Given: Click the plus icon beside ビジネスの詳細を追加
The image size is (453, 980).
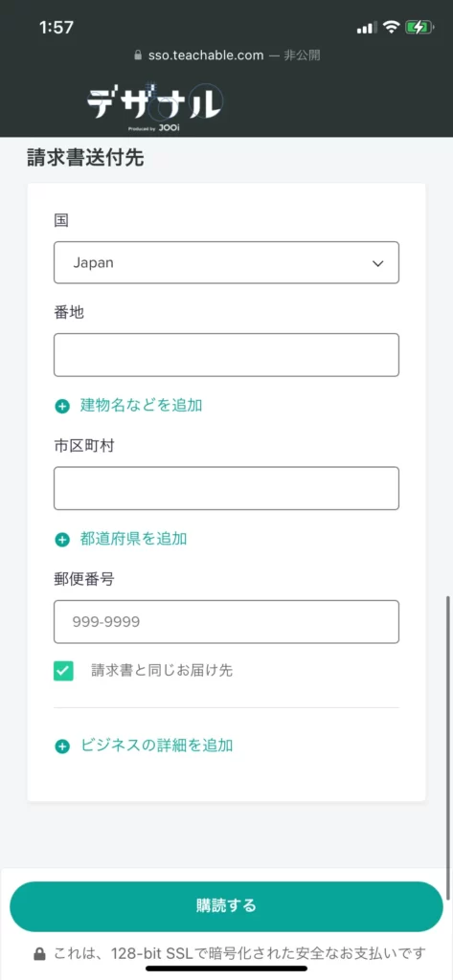Looking at the screenshot, I should pyautogui.click(x=62, y=746).
